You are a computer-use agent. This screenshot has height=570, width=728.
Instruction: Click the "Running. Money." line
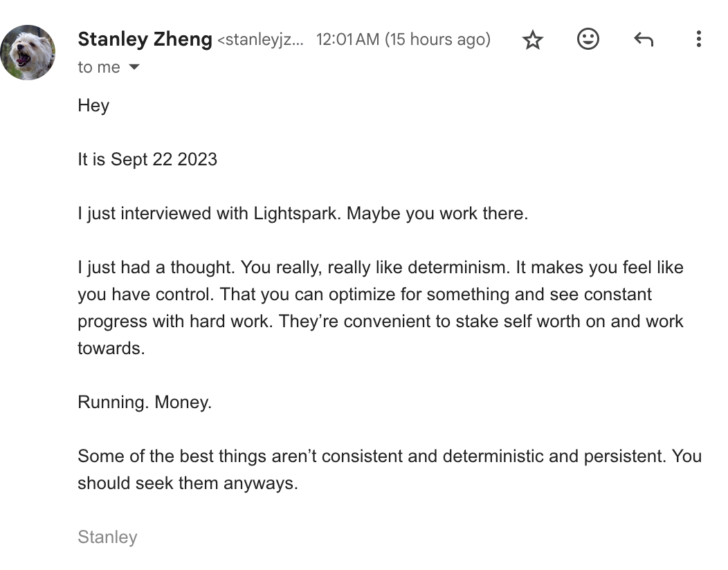pyautogui.click(x=145, y=403)
